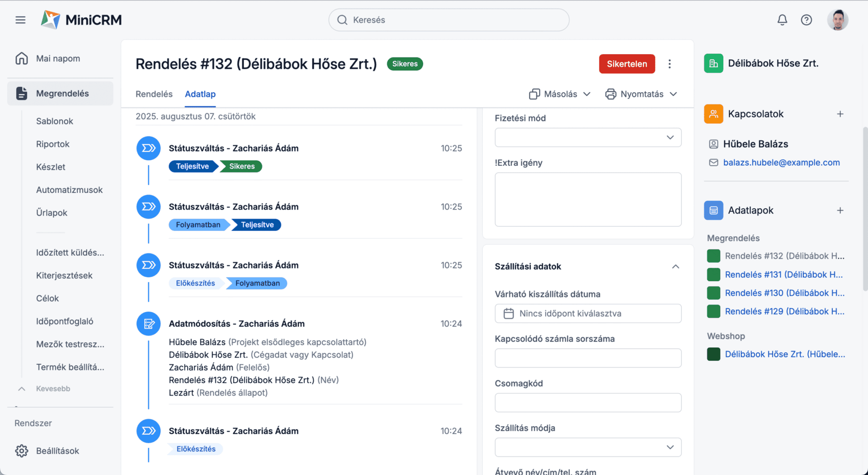Open Riportok menu item
Viewport: 868px width, 475px height.
pos(53,144)
